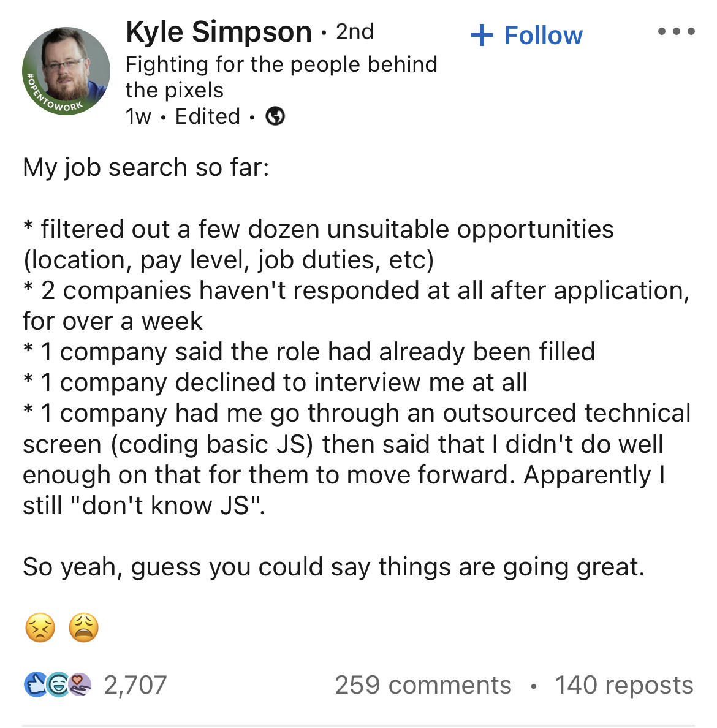Click the globe public visibility icon

tap(275, 116)
